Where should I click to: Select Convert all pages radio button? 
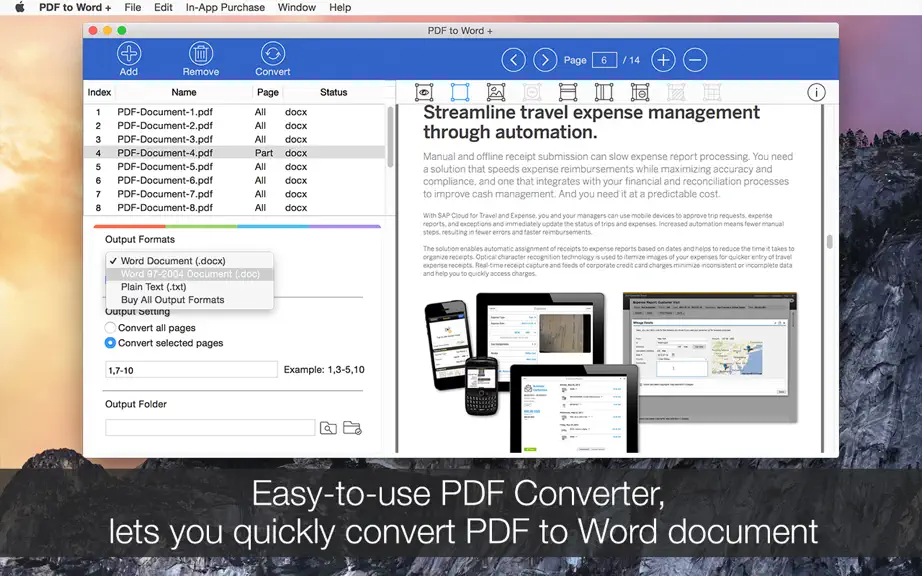pyautogui.click(x=110, y=328)
